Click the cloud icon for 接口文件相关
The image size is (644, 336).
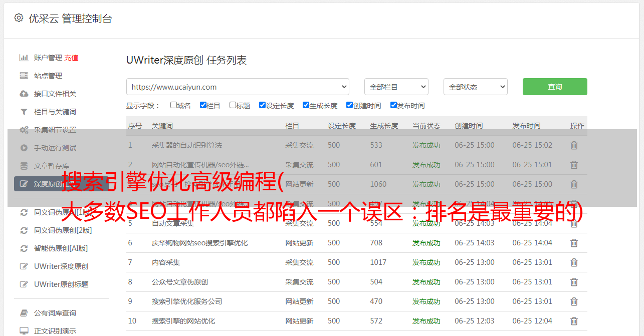pos(24,94)
